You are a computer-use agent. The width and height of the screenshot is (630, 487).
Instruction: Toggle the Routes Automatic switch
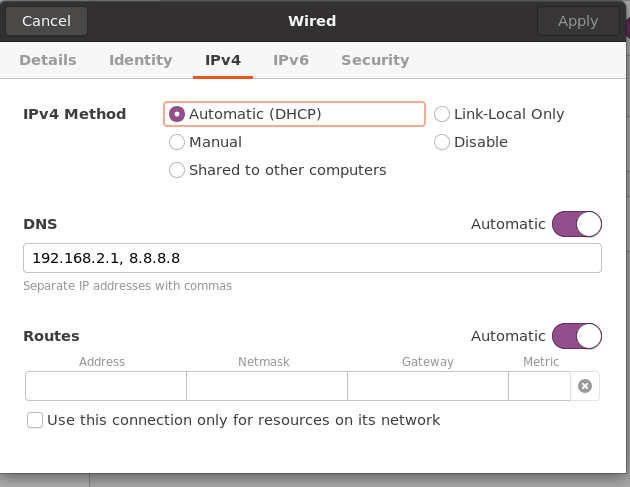pos(576,336)
